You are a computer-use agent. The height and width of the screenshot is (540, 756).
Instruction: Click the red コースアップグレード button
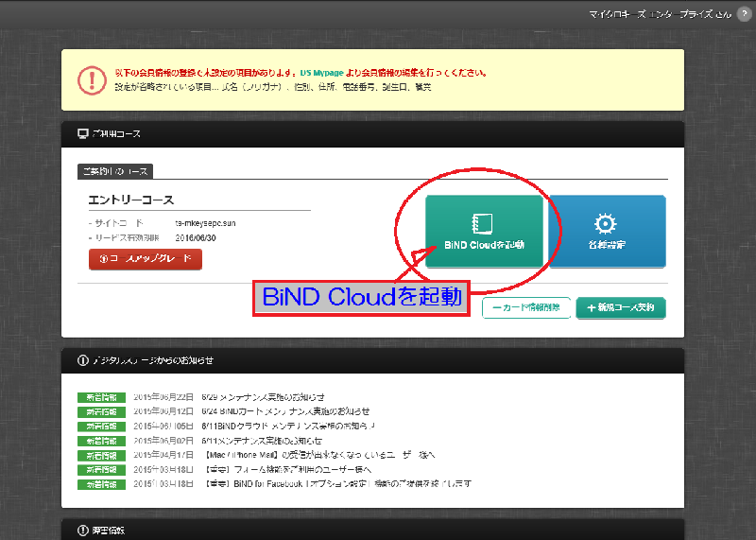(146, 259)
